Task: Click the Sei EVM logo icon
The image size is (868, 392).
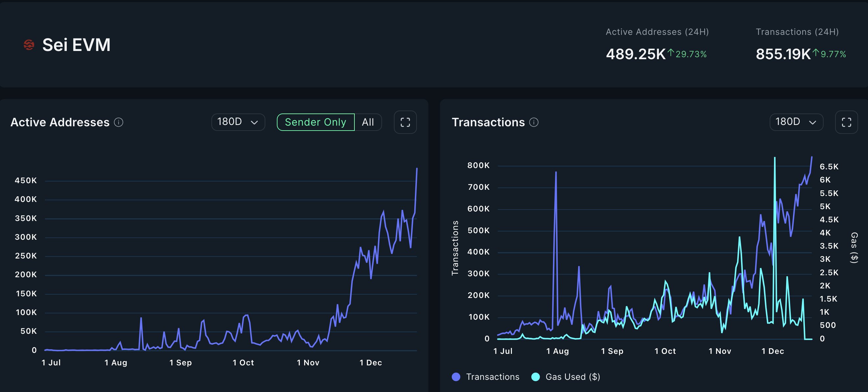Action: point(29,44)
